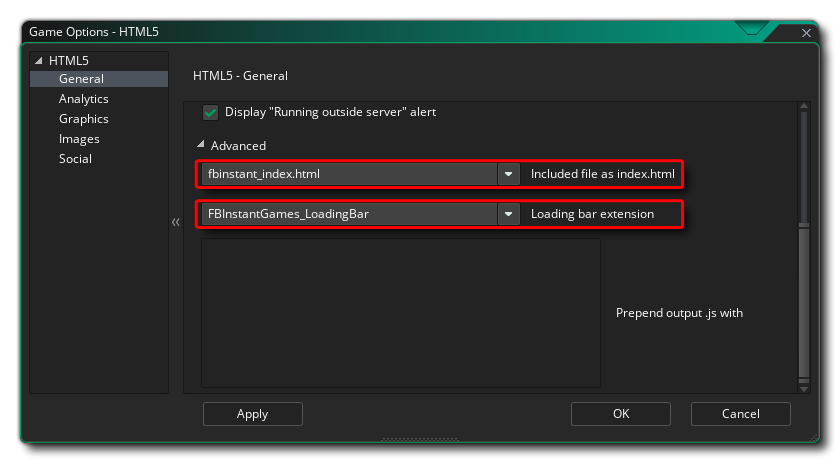840x463 pixels.
Task: Click the "HTML5 - General" heading text
Action: pos(240,76)
